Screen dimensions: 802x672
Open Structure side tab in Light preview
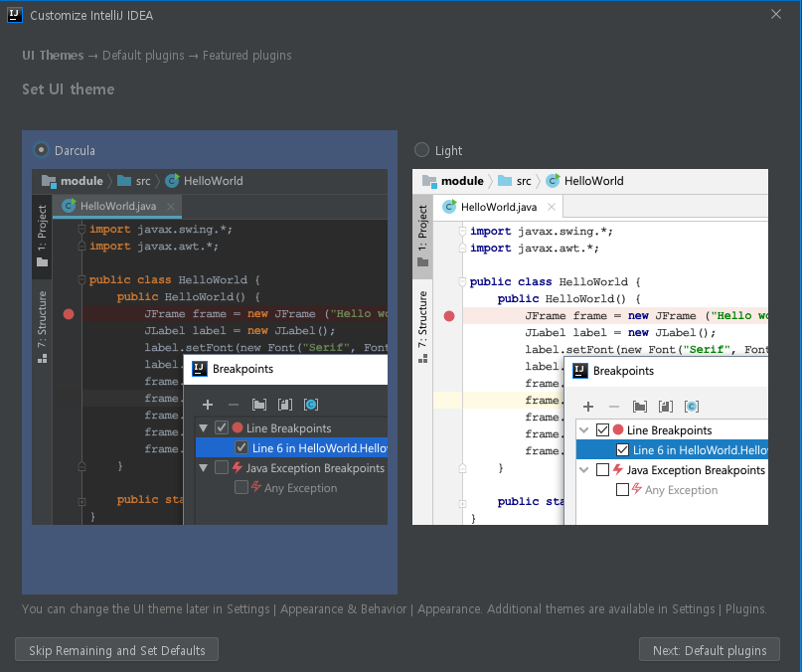point(422,326)
